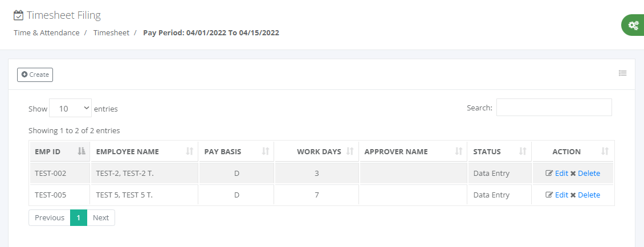Go to Time & Attendance breadcrumb
The width and height of the screenshot is (644, 247).
pos(46,33)
